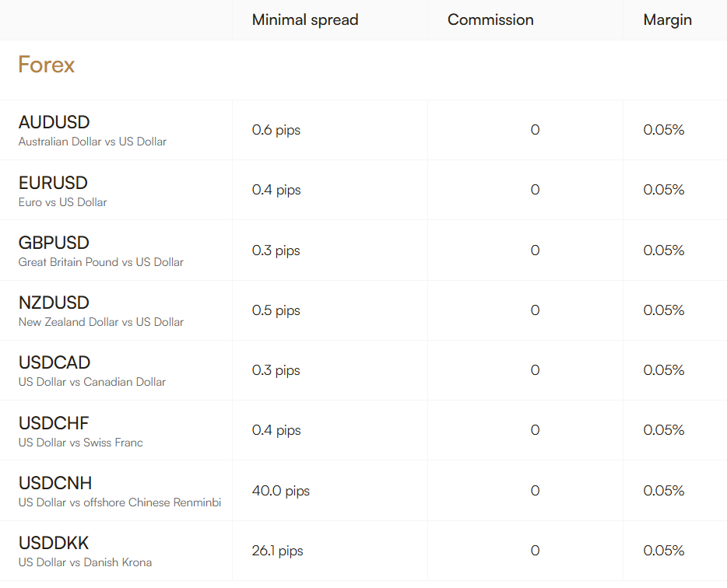
Task: Select the Forex section heading
Action: click(x=47, y=65)
